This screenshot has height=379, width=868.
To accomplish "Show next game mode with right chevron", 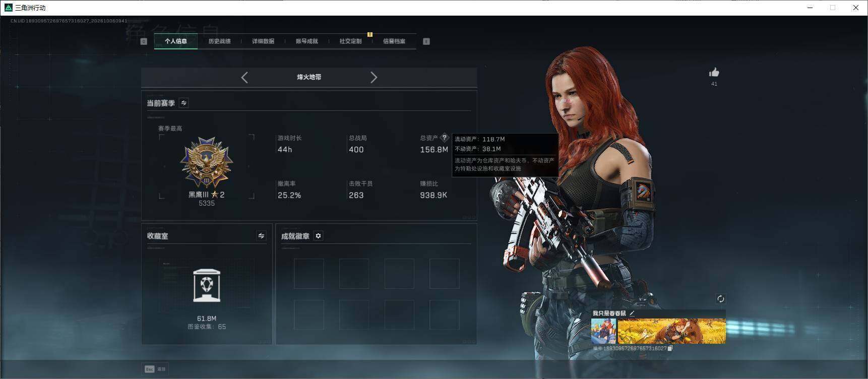I will coord(374,77).
